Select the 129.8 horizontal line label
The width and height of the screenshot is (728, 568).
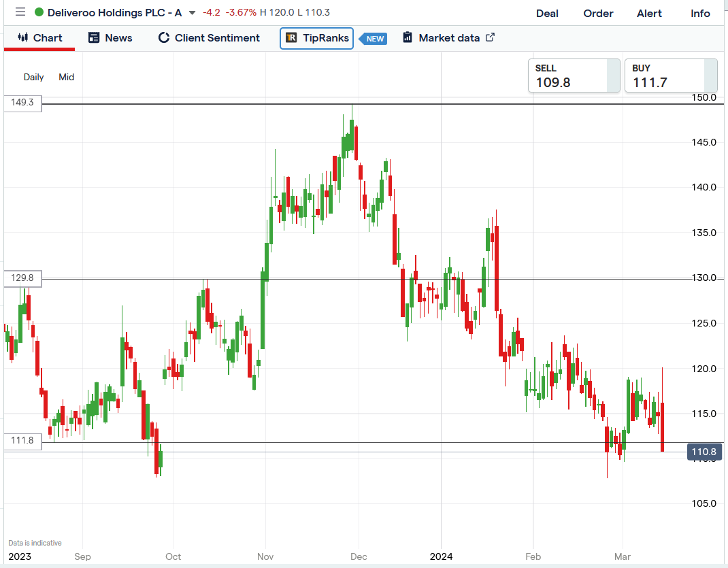[22, 278]
